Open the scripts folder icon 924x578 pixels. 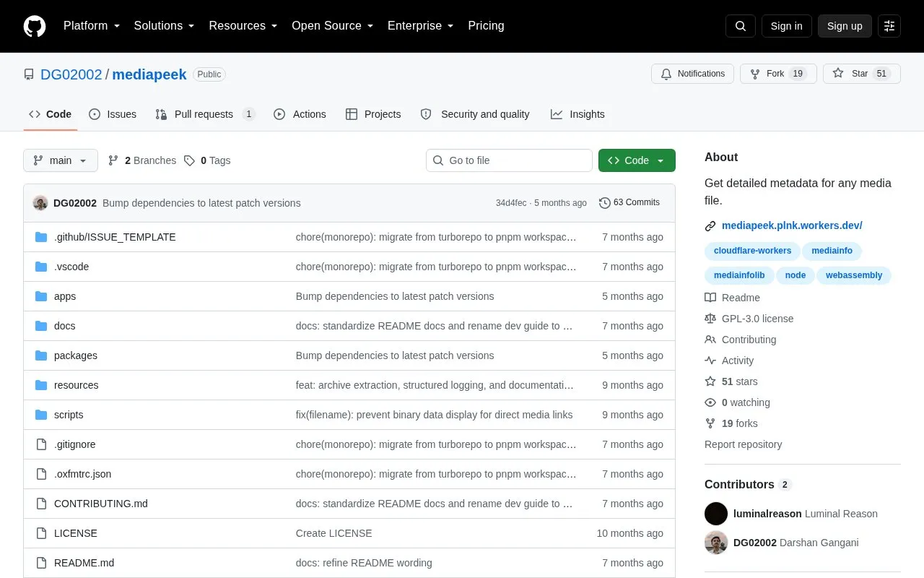(41, 415)
